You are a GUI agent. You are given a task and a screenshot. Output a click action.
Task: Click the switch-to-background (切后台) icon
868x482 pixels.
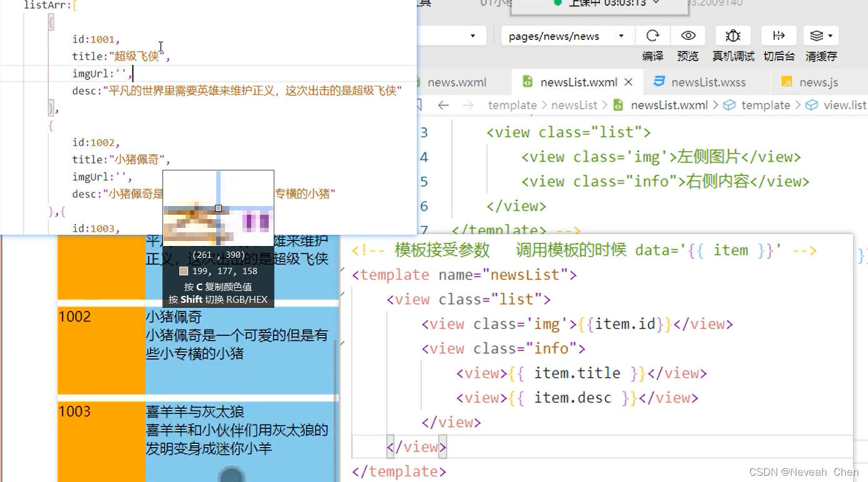779,36
